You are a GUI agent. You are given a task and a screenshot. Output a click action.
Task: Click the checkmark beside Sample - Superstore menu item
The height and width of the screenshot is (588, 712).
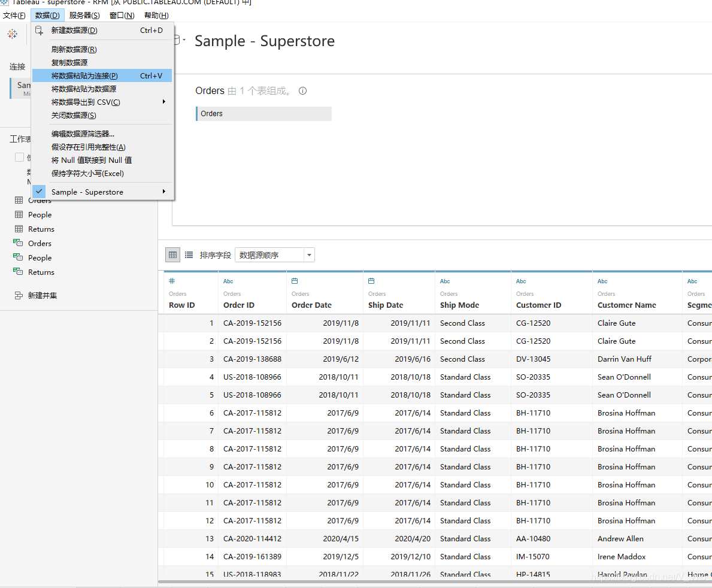(x=39, y=192)
